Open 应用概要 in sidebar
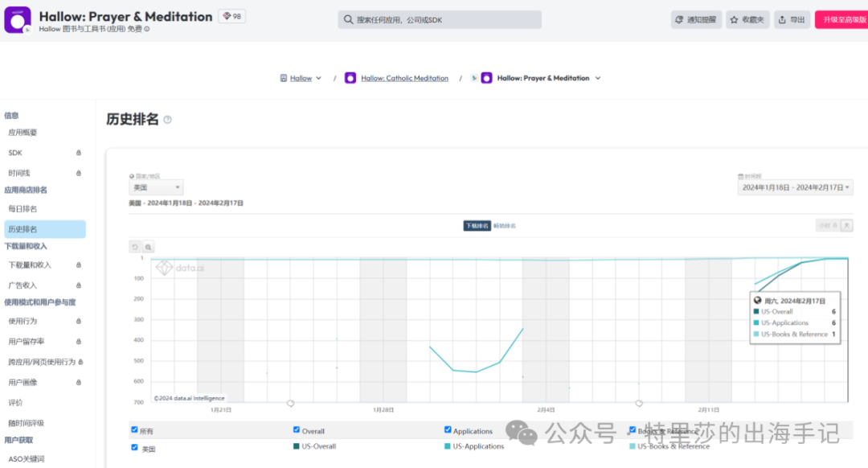Viewport: 868px width, 468px height. click(x=23, y=133)
